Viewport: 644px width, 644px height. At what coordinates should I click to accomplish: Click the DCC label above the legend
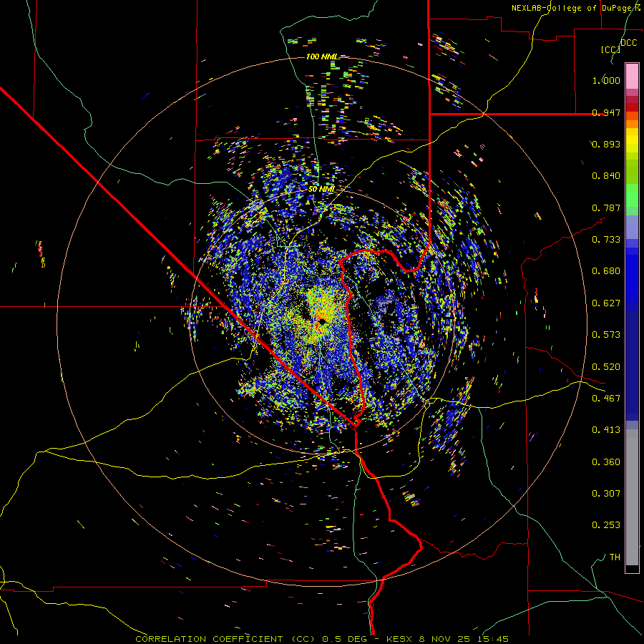click(x=628, y=43)
